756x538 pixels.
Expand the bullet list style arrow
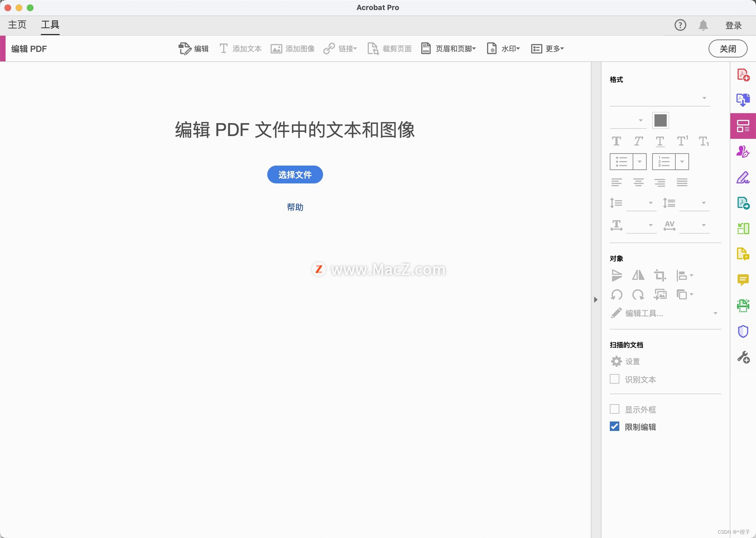(x=639, y=162)
